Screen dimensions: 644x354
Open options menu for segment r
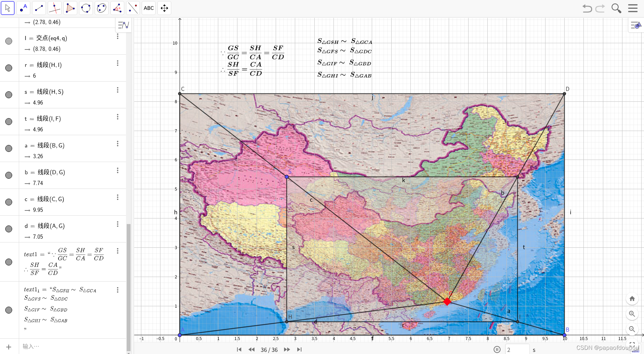click(x=118, y=63)
